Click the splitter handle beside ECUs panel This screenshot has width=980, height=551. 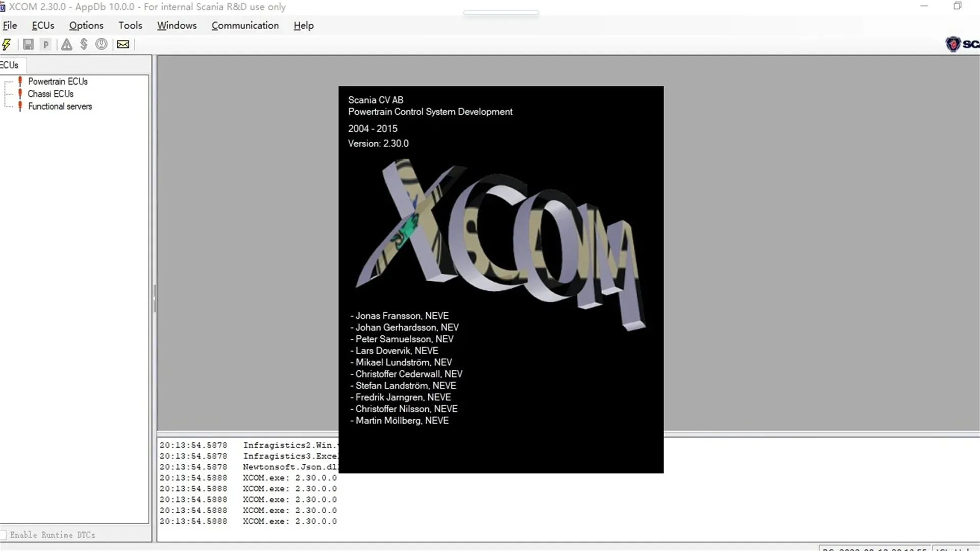(x=155, y=298)
